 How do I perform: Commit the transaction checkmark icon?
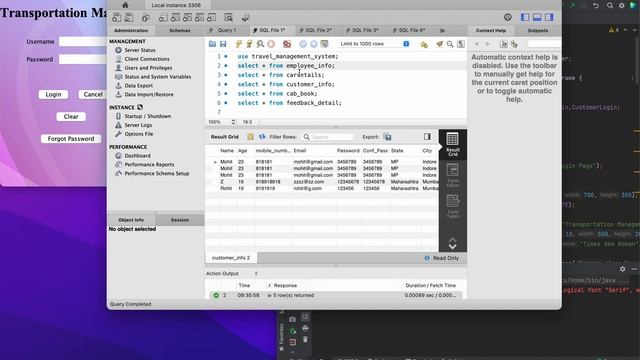pos(303,44)
